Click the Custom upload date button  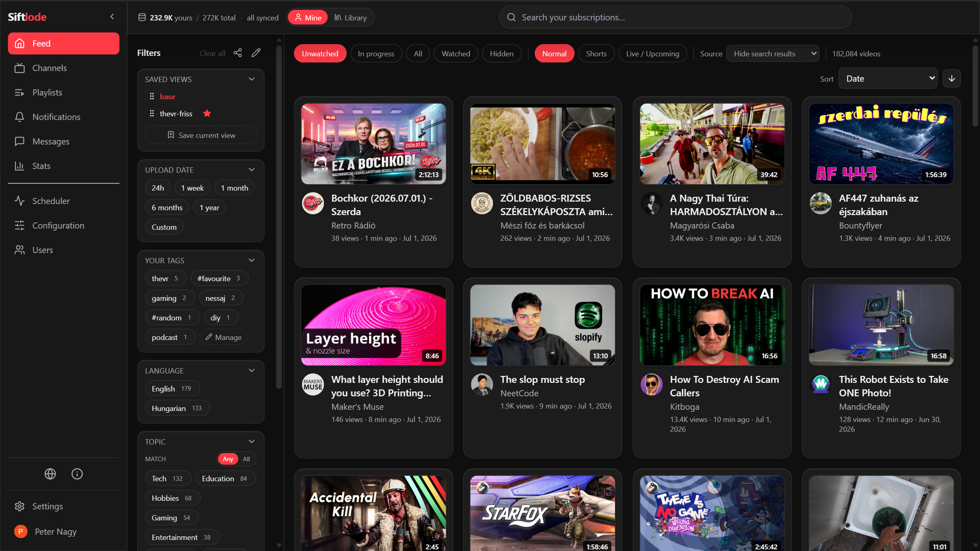click(x=164, y=227)
